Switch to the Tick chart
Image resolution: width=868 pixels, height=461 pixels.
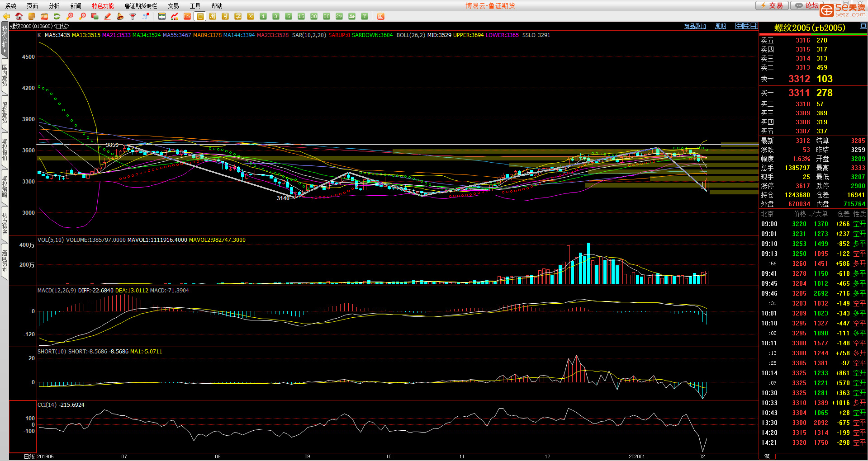tap(187, 16)
